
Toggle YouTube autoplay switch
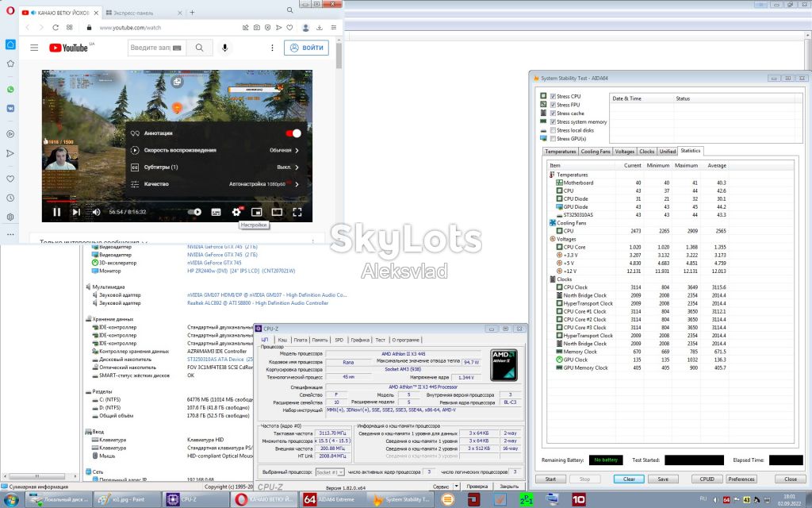(195, 211)
